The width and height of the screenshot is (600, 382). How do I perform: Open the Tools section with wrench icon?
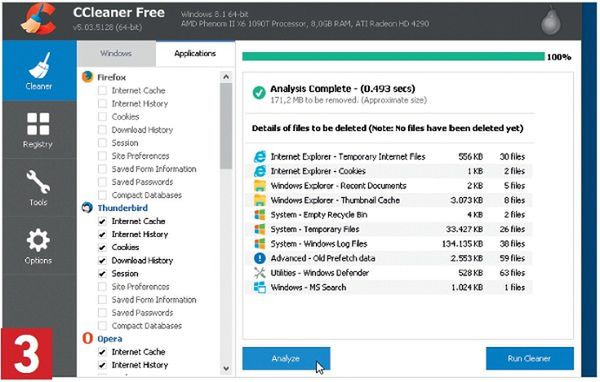pos(39,188)
